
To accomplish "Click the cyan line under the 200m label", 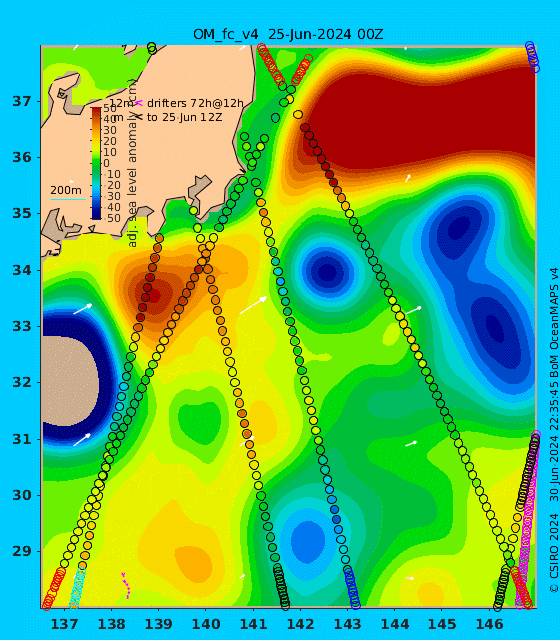I will point(67,200).
